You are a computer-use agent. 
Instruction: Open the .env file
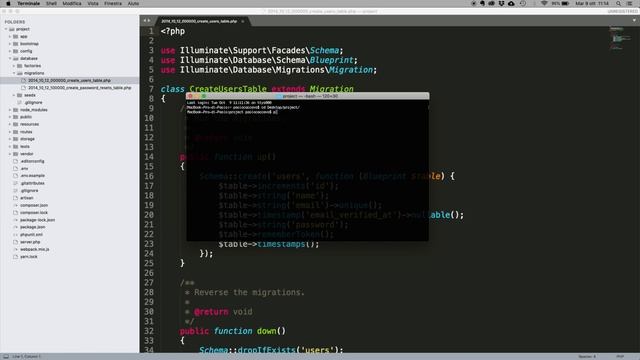click(24, 168)
